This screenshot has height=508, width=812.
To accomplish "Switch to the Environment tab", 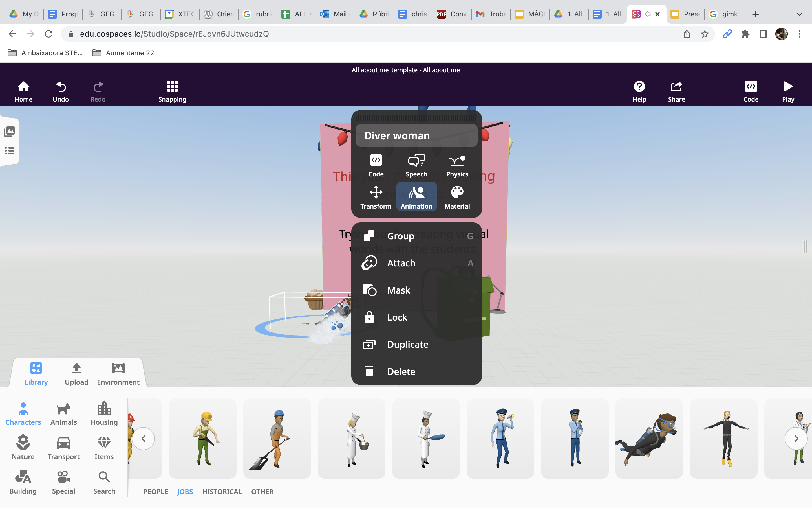I will (x=118, y=374).
